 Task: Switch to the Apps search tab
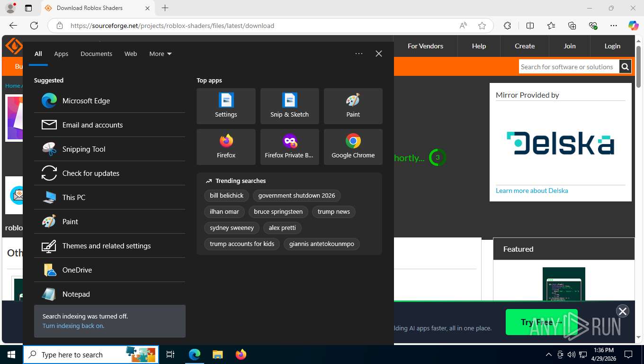(x=61, y=54)
